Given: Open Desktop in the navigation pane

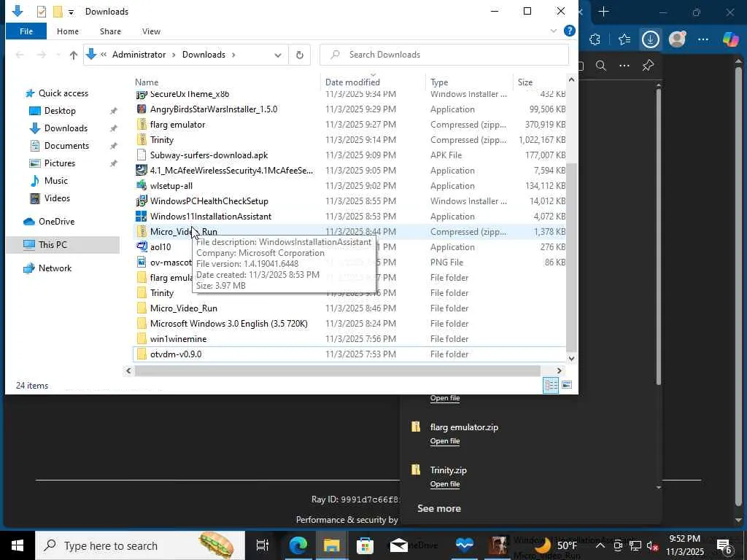Looking at the screenshot, I should click(60, 111).
